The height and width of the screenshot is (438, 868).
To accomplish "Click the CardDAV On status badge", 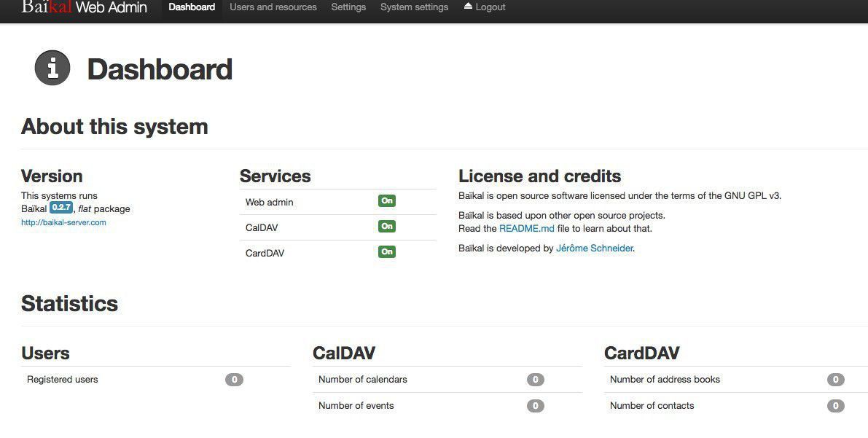I will [x=387, y=252].
